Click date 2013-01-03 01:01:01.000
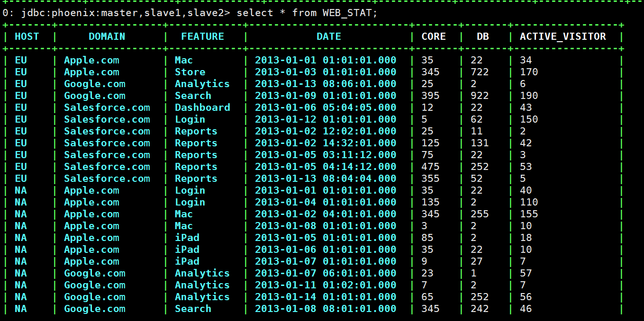644x321 pixels. tap(326, 72)
